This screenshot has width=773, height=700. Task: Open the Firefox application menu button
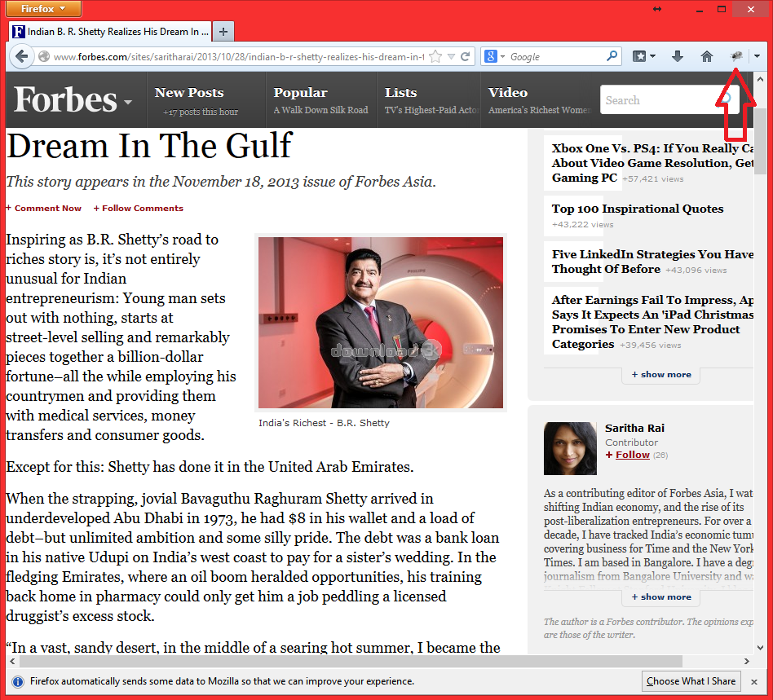click(43, 9)
